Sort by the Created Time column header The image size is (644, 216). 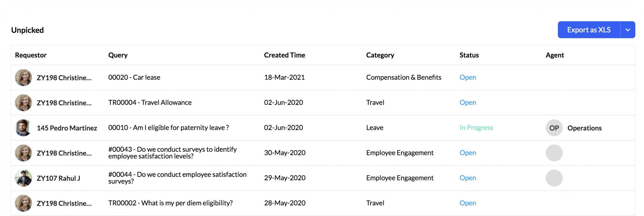click(x=285, y=55)
